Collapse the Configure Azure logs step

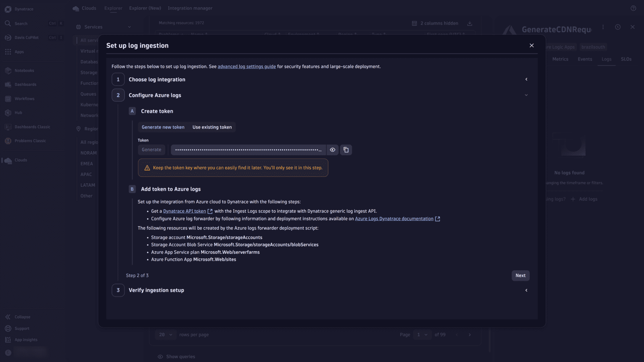[x=526, y=95]
